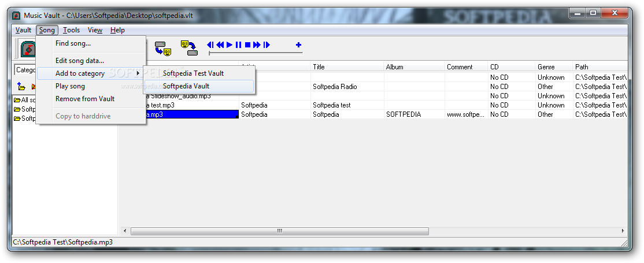Add song to Softpedia Test Vault category

(x=199, y=73)
